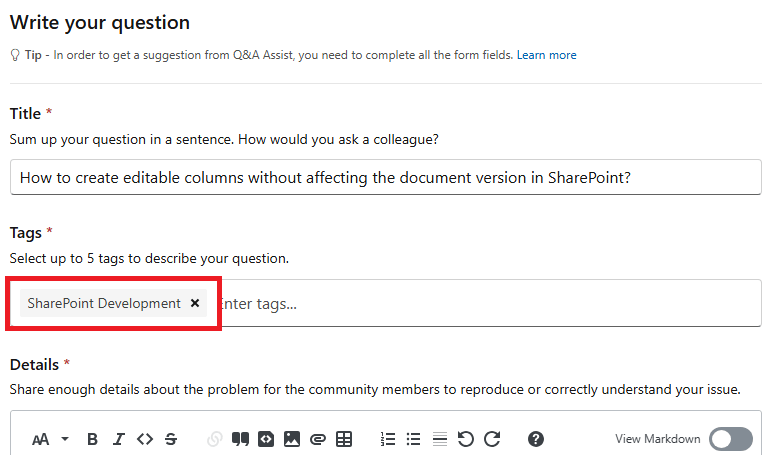The height and width of the screenshot is (455, 768).
Task: Open the Learn more link
Action: [x=546, y=55]
